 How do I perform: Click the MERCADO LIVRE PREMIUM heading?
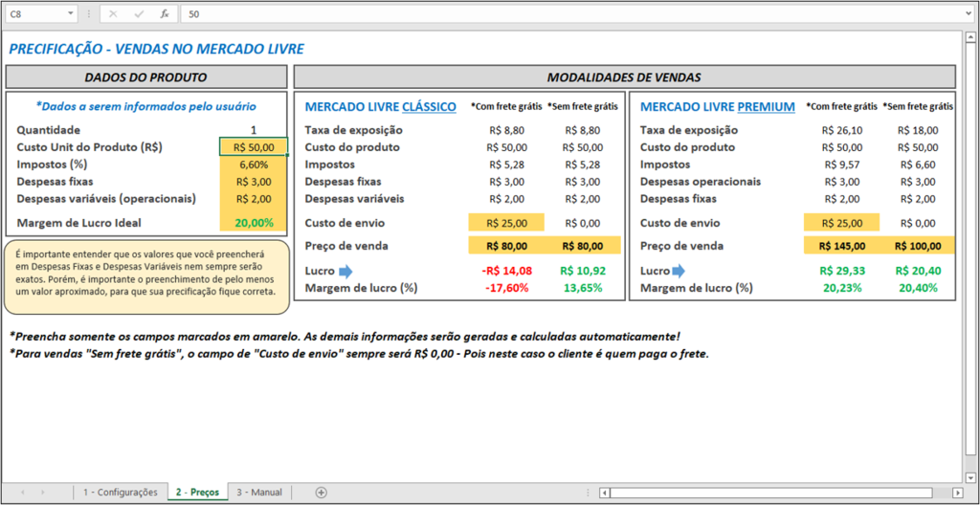click(718, 107)
